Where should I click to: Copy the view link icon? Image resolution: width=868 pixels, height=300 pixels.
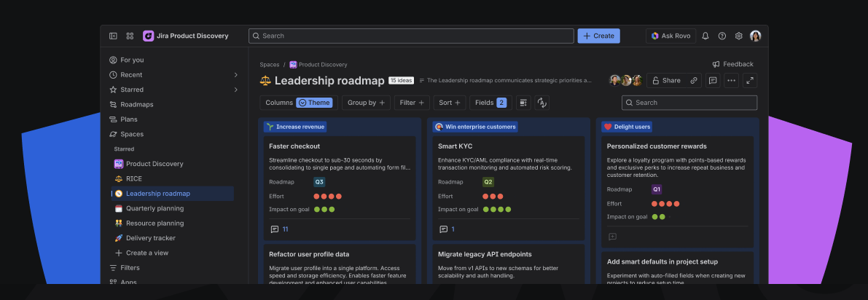(694, 80)
